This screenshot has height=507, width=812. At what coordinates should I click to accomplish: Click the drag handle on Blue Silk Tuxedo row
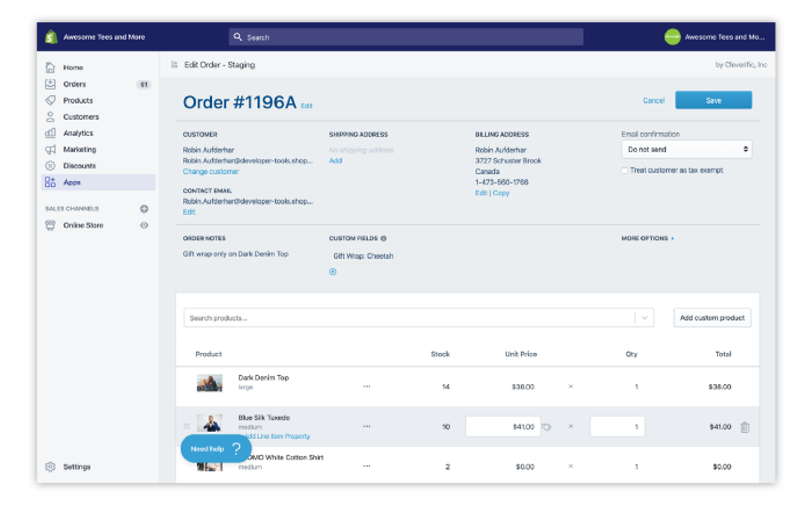pos(187,426)
